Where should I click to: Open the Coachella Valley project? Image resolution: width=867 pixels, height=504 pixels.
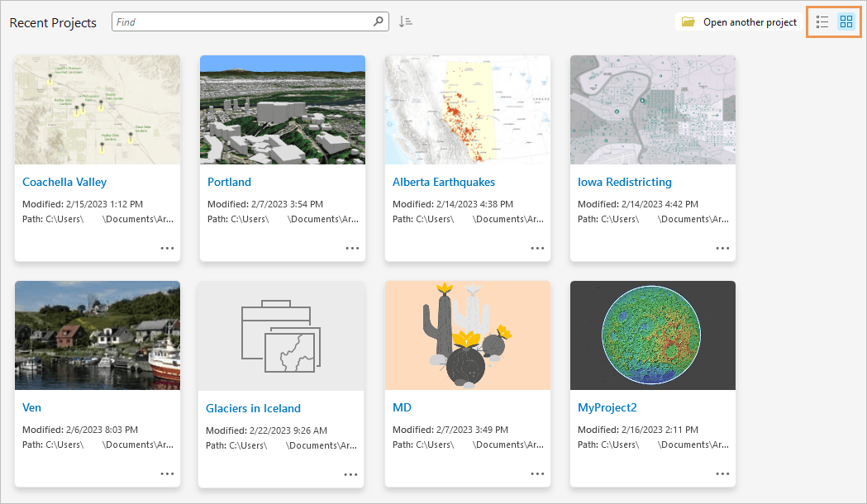pos(64,182)
